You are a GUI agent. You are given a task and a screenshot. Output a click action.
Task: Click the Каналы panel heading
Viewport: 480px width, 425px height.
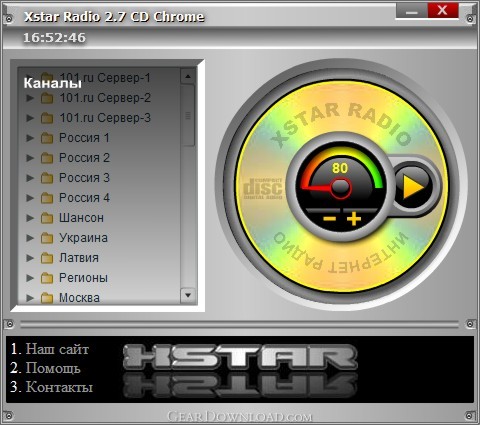click(x=53, y=83)
